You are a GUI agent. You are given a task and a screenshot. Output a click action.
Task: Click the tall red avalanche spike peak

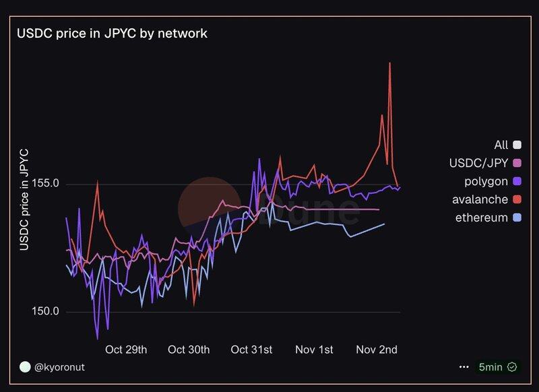point(390,63)
